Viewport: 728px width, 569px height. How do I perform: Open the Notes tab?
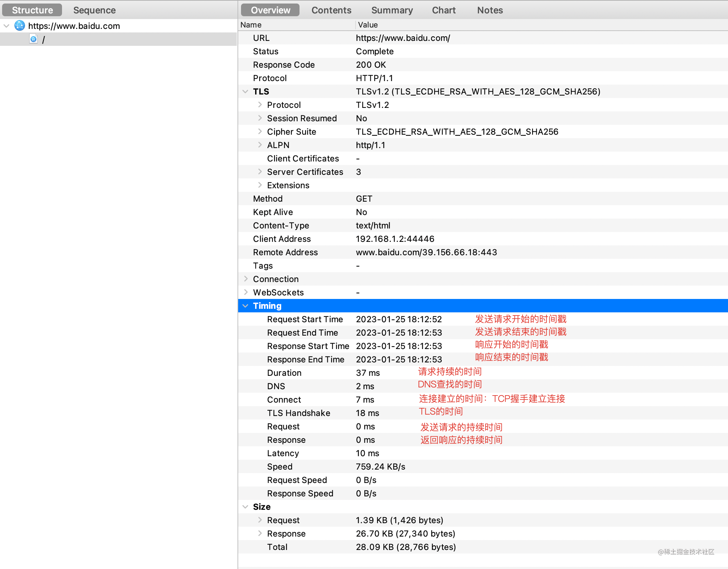click(x=489, y=10)
